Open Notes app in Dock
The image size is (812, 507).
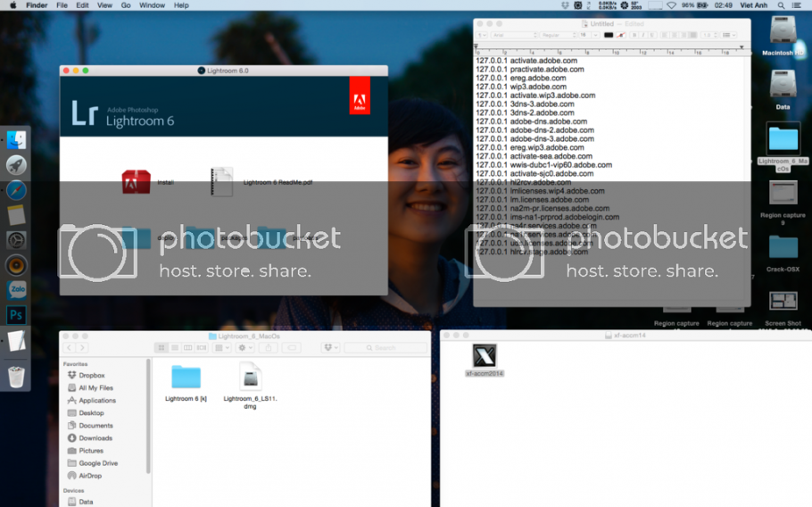point(17,215)
